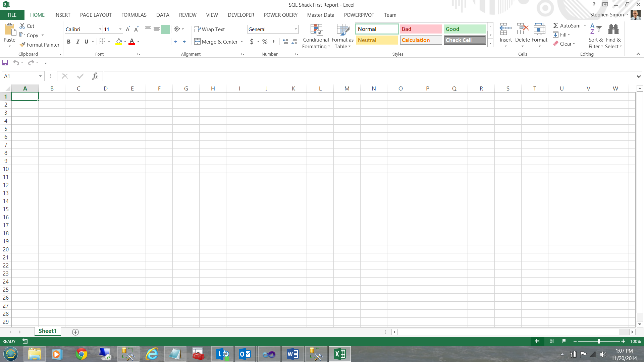This screenshot has height=362, width=644.
Task: Open Google Chrome from the taskbar
Action: pyautogui.click(x=81, y=354)
